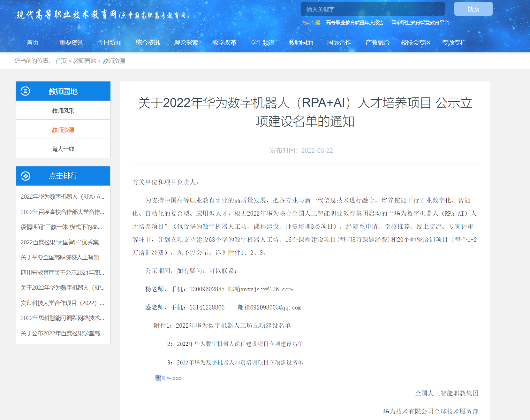
Task: Open the 高等职业教育质量年度报告 hot topic link
Action: click(x=355, y=23)
